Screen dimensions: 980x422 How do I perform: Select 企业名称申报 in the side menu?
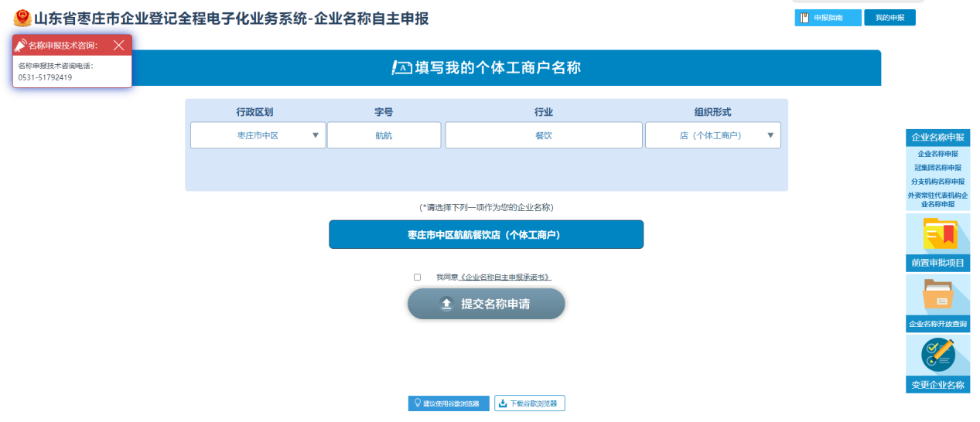click(x=937, y=154)
